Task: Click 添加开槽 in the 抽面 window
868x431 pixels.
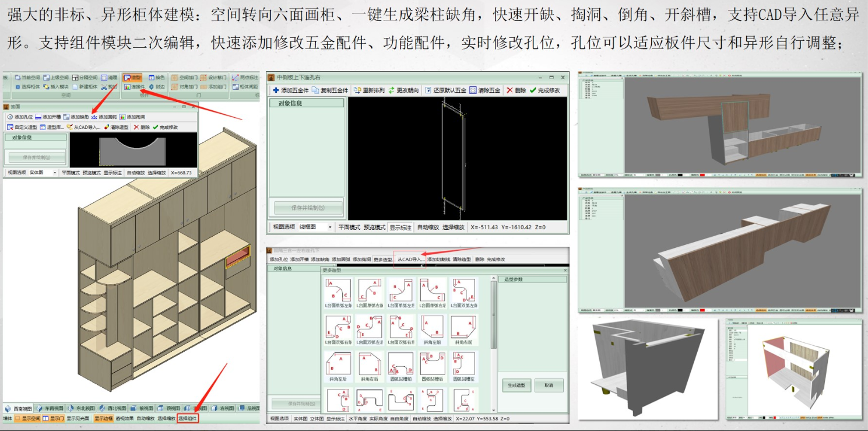Action: (48, 117)
